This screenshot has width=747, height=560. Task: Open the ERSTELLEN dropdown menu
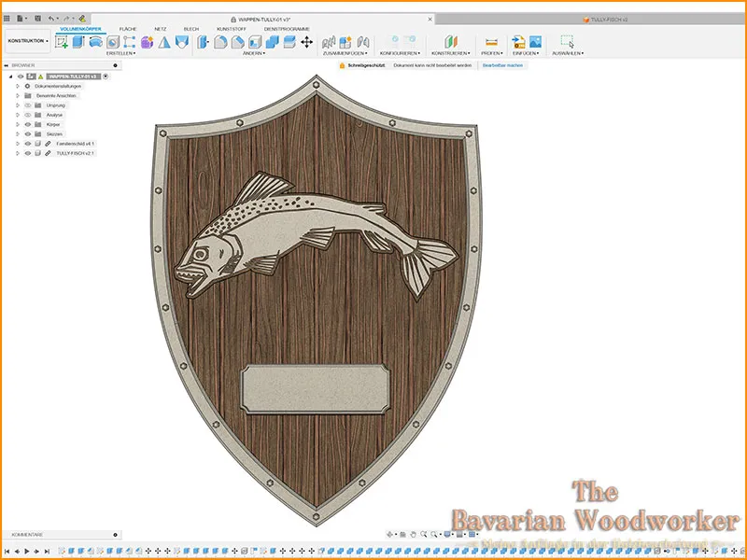(x=121, y=53)
